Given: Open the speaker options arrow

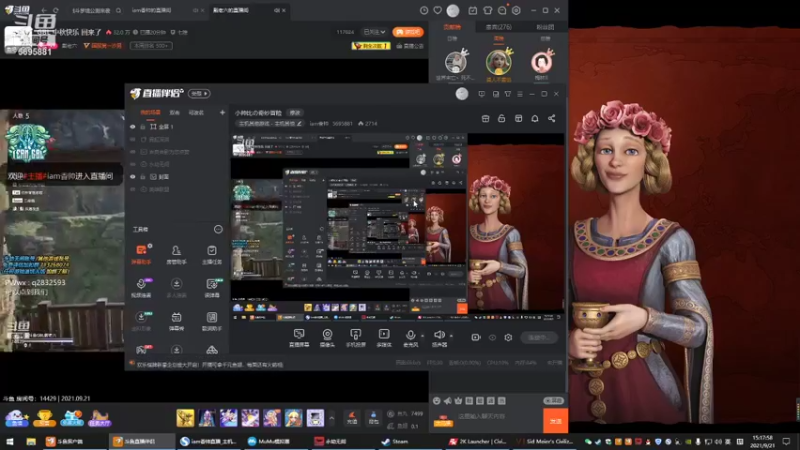Looking at the screenshot, I should 451,336.
